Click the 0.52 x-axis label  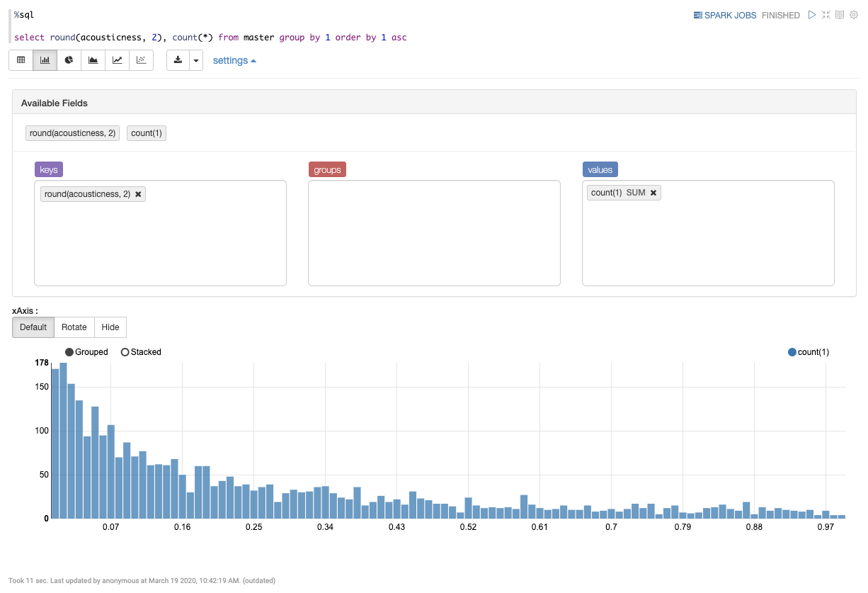468,528
